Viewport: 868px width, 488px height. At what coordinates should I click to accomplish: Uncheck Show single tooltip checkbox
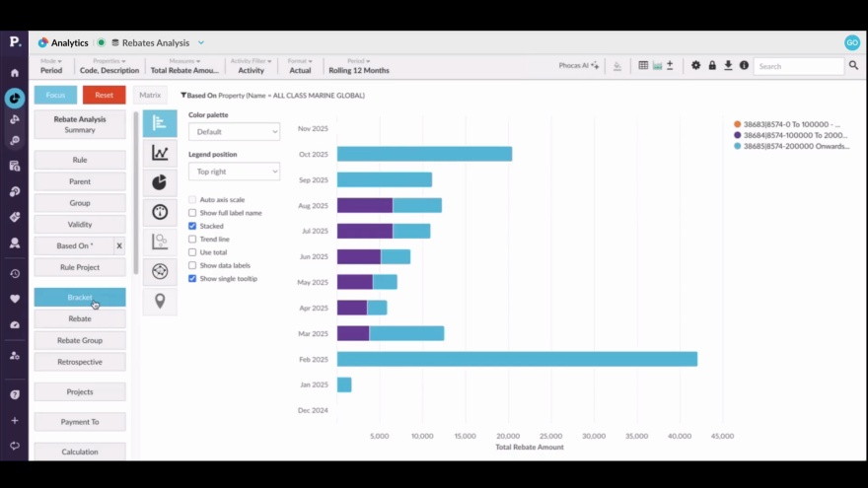point(192,278)
